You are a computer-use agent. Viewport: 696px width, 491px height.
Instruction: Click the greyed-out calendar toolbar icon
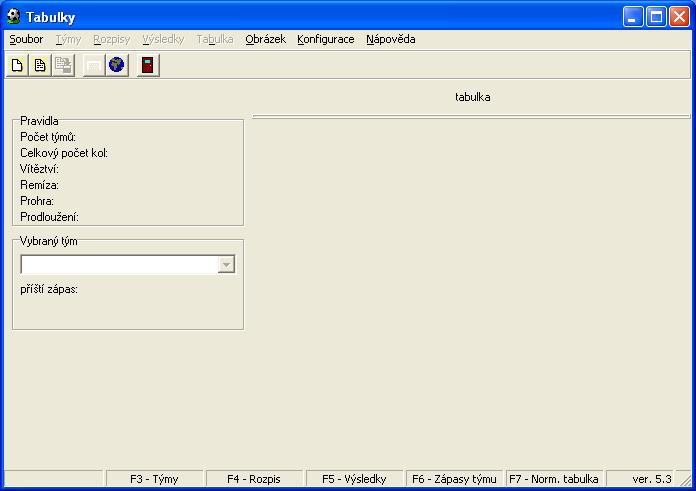point(94,65)
